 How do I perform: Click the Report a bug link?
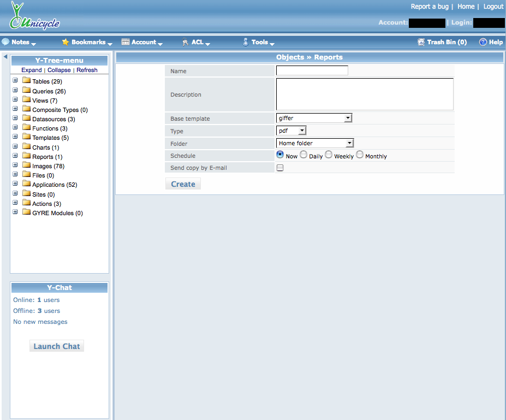point(430,7)
